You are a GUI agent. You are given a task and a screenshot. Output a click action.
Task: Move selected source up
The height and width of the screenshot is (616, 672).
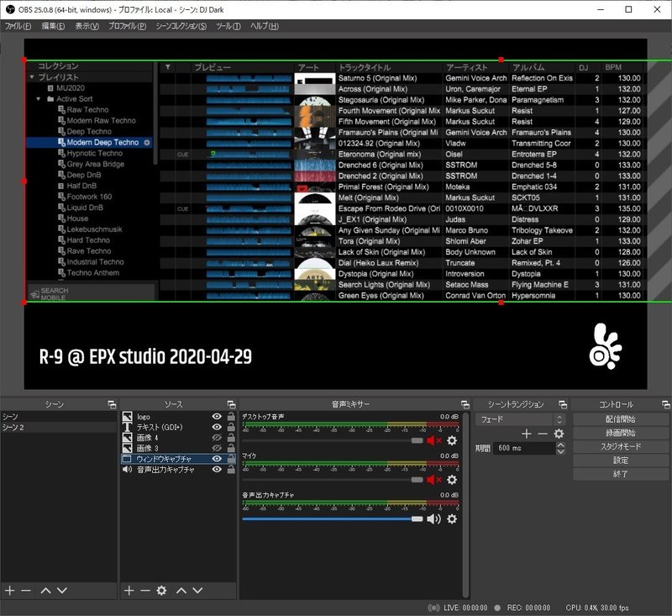click(181, 591)
